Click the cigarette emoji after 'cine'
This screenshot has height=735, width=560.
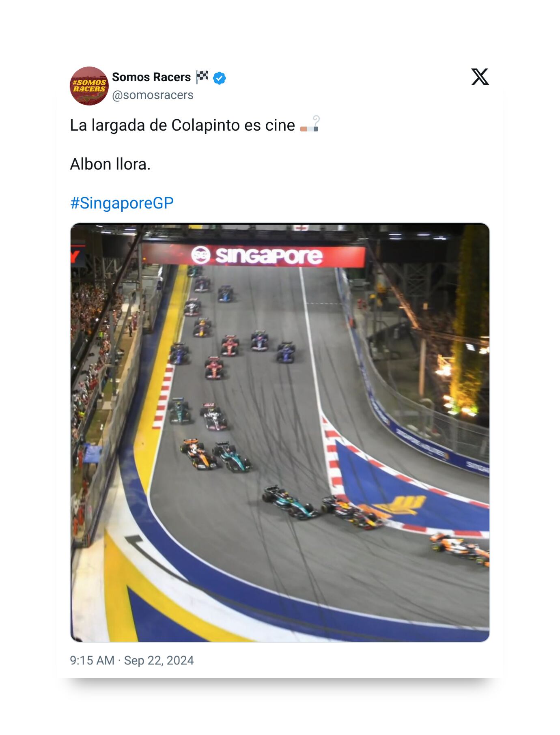pyautogui.click(x=310, y=124)
